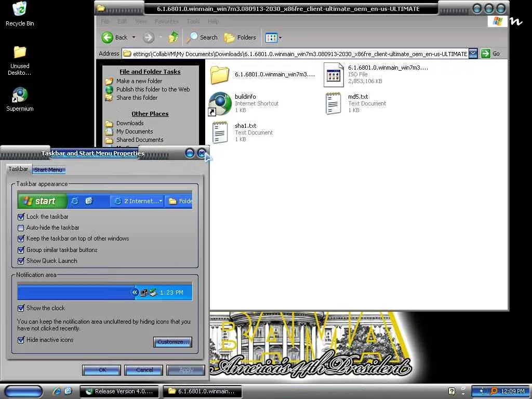The height and width of the screenshot is (399, 532).
Task: Switch to the 6.1.6801.0.winmain taskbar button
Action: (203, 391)
